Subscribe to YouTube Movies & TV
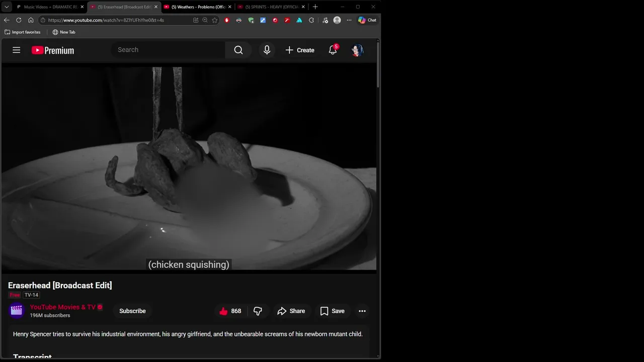Image resolution: width=644 pixels, height=362 pixels. 132,311
